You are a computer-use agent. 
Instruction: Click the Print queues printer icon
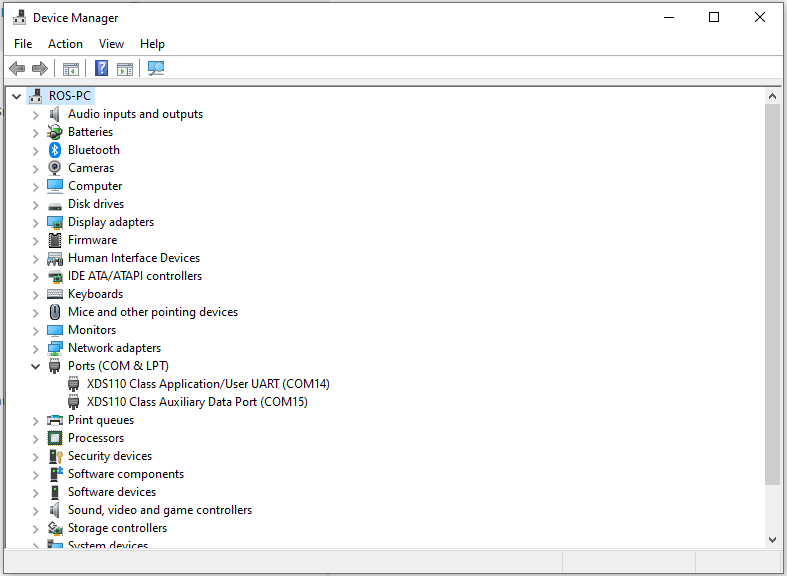coord(55,420)
